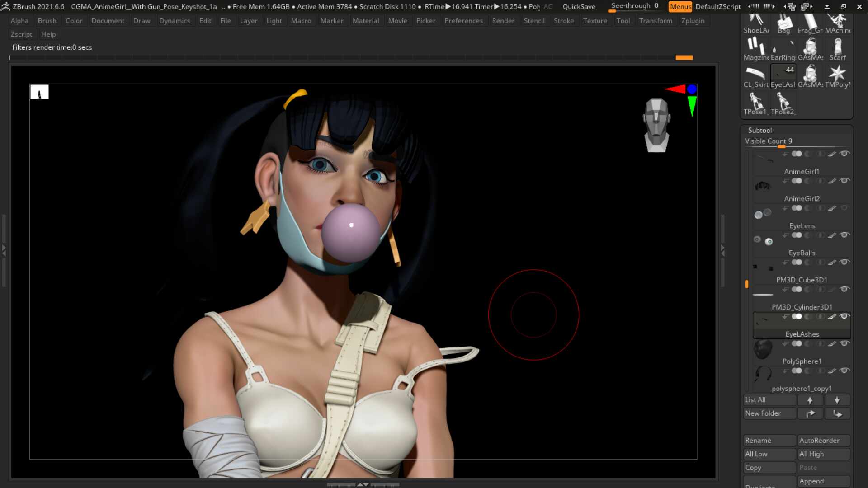
Task: Toggle the EyeLAshes subtool eye icon
Action: (x=844, y=317)
